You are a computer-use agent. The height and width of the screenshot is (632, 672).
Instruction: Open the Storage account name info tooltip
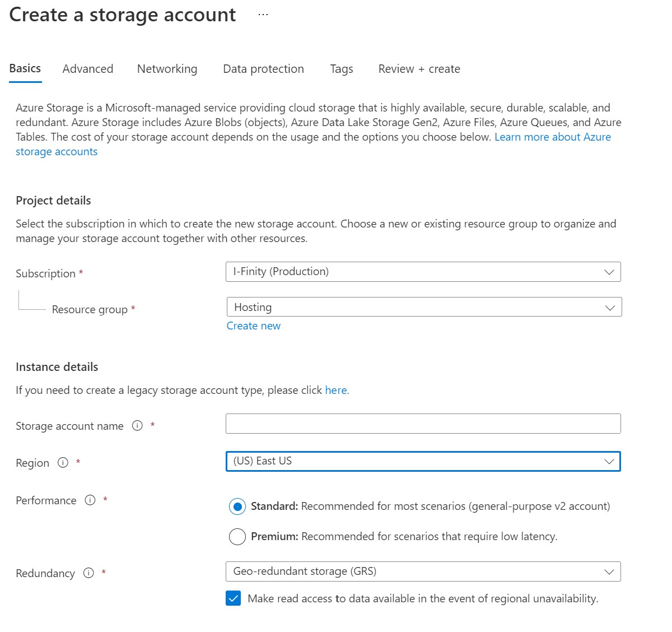point(137,426)
